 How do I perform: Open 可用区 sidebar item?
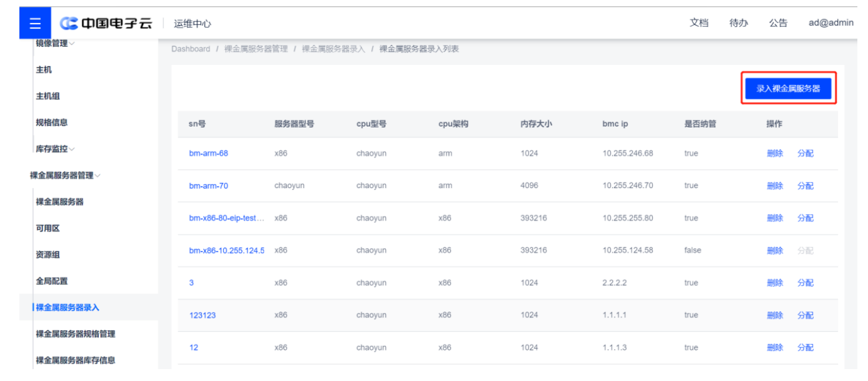(48, 228)
